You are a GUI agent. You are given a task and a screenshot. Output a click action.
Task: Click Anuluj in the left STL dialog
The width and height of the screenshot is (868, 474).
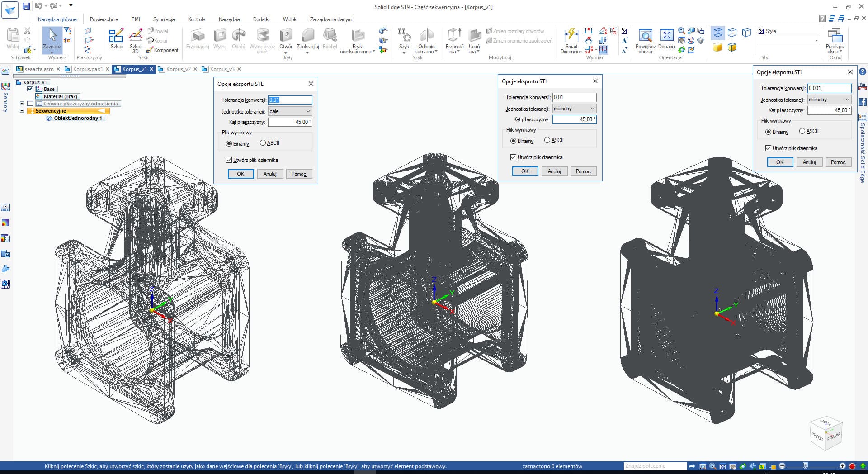click(270, 174)
